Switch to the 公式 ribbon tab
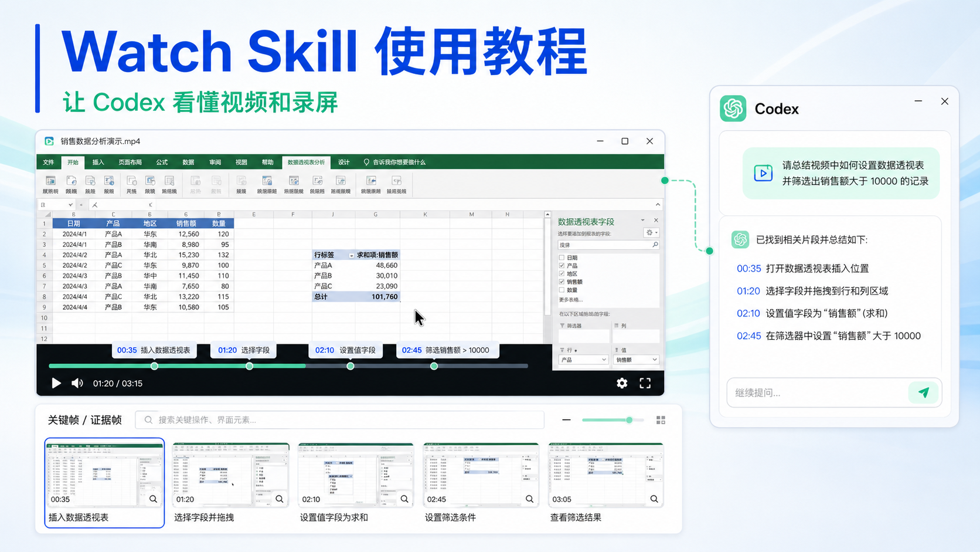980x552 pixels. coord(162,162)
